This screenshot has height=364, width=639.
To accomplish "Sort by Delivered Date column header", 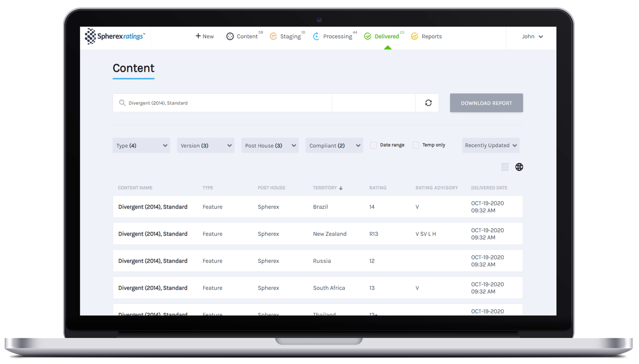I will tap(489, 188).
